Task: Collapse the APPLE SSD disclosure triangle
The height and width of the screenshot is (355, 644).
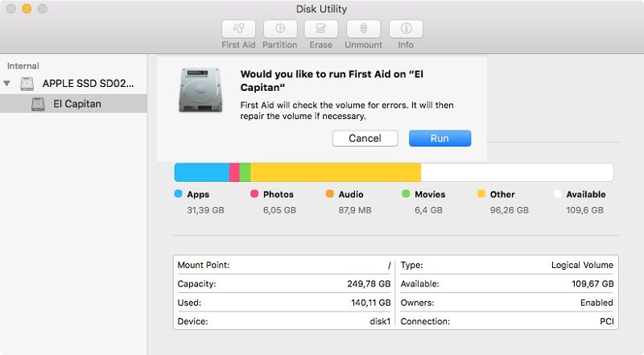Action: click(8, 84)
